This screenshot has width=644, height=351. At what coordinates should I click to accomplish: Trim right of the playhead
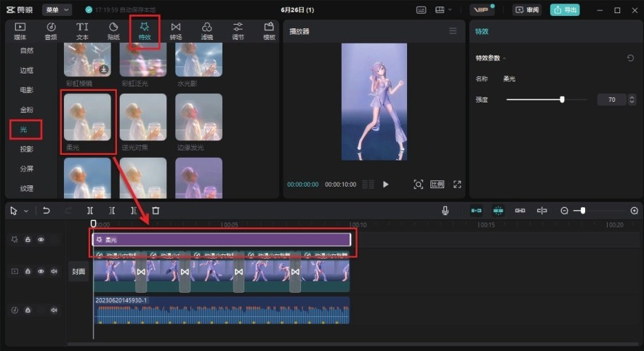[134, 211]
